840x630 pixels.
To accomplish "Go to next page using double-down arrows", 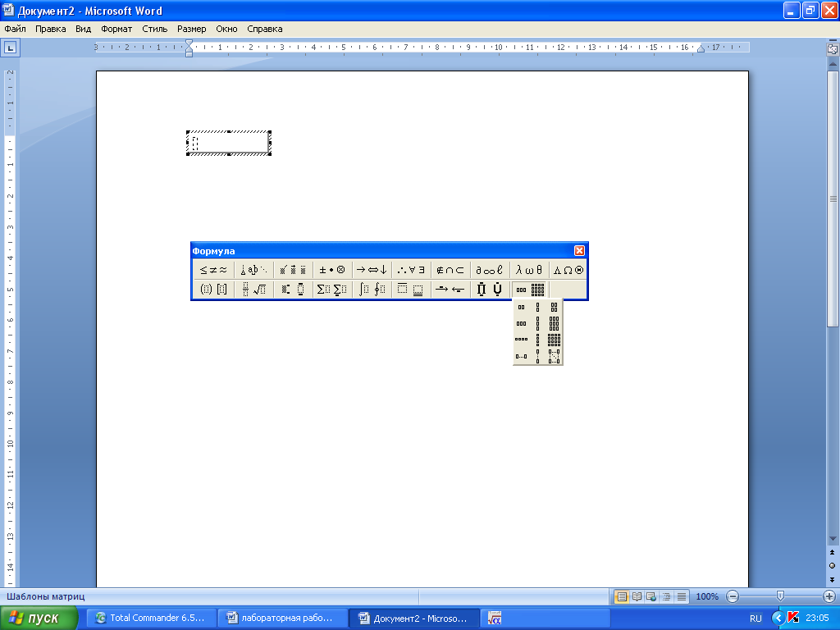I will pos(832,580).
